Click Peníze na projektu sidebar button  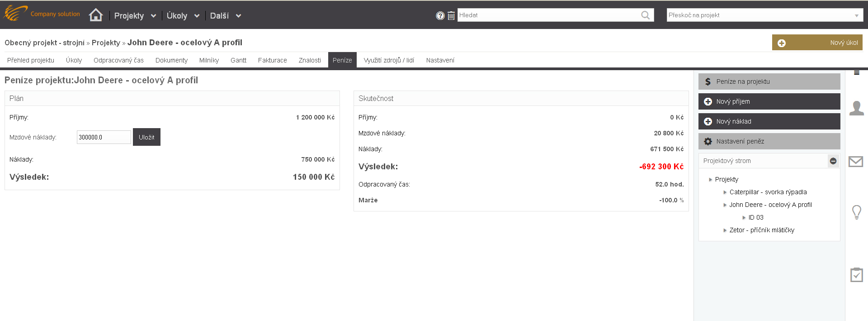(x=769, y=81)
